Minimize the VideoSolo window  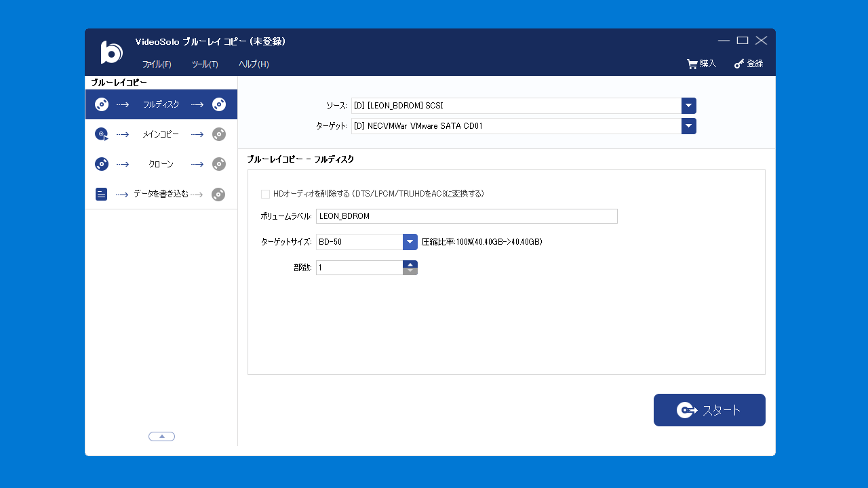(724, 41)
